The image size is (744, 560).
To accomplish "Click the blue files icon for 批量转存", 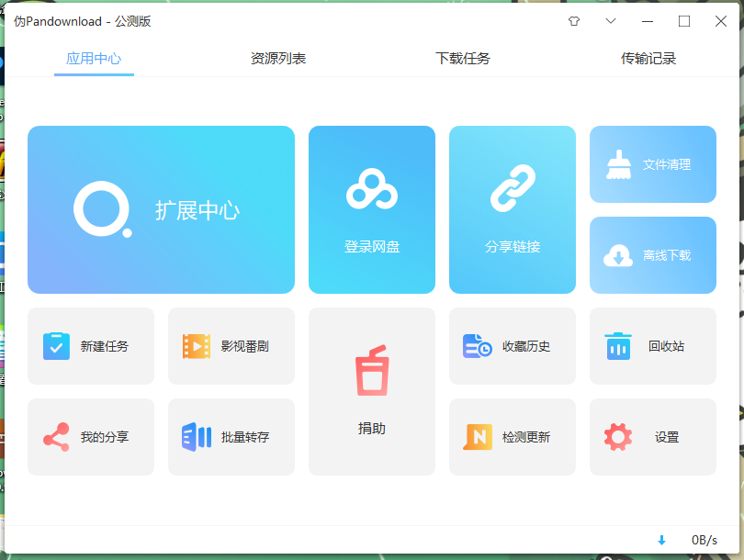I will (x=197, y=437).
